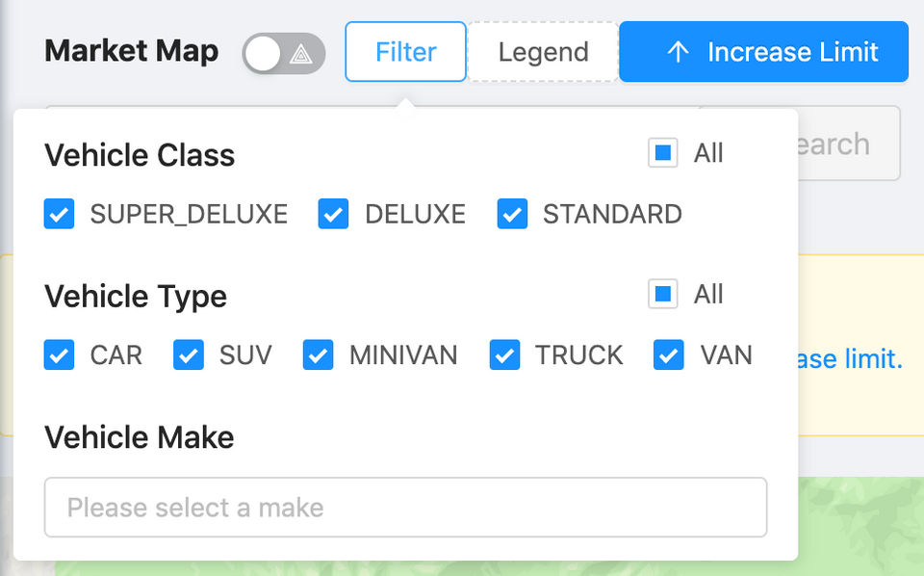924x576 pixels.
Task: Open the Vehicle Make dropdown
Action: tap(405, 507)
